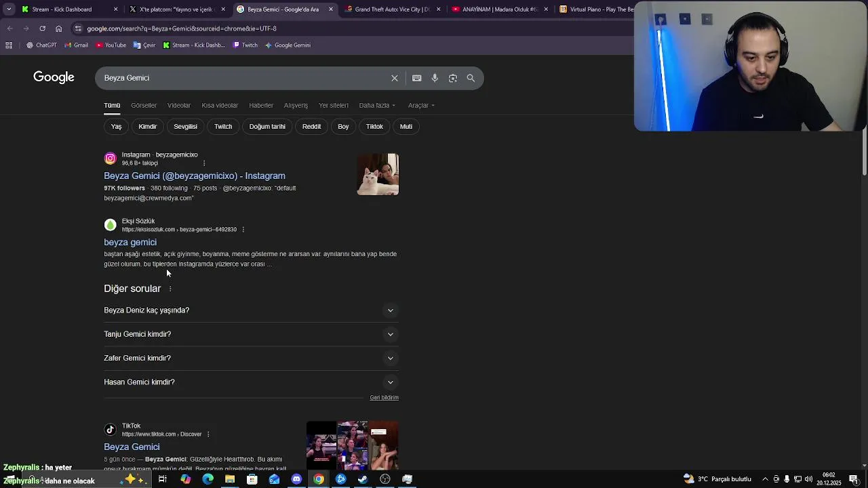Open the browser home page button
This screenshot has width=868, height=488.
point(58,28)
